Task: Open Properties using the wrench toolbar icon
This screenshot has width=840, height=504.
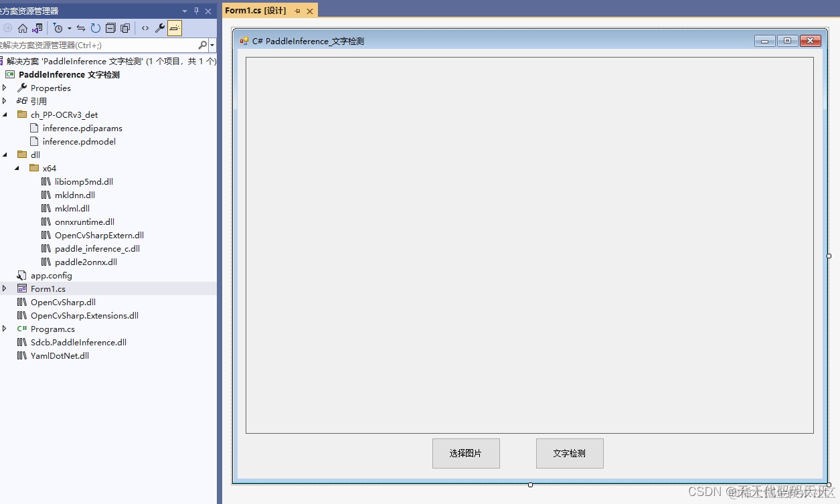Action: coord(159,28)
